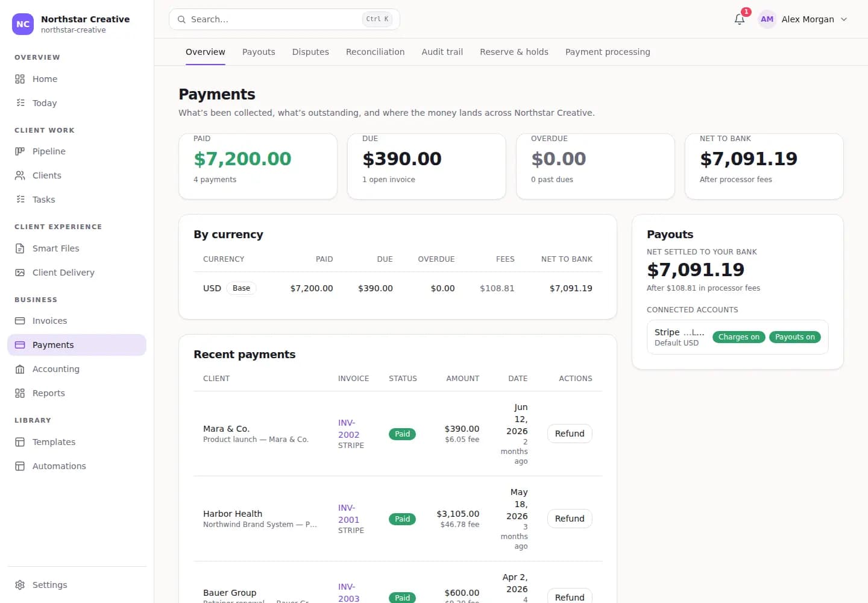Click the AM user avatar
Screen dimensions: 868x603
[x=767, y=19]
